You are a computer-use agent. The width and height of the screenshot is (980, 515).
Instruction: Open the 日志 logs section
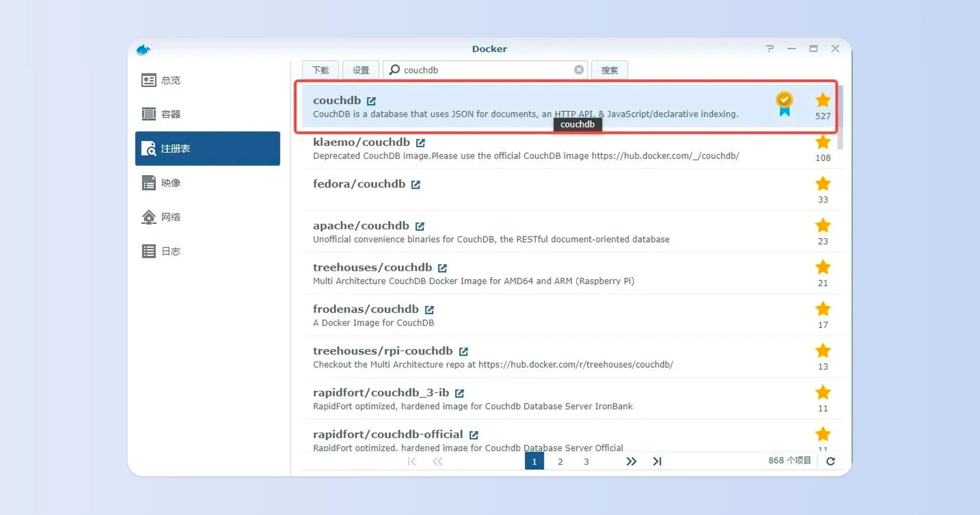click(x=207, y=251)
